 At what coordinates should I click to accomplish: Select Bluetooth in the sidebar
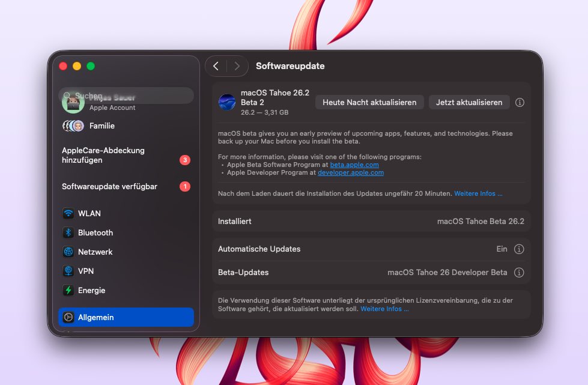(126, 232)
